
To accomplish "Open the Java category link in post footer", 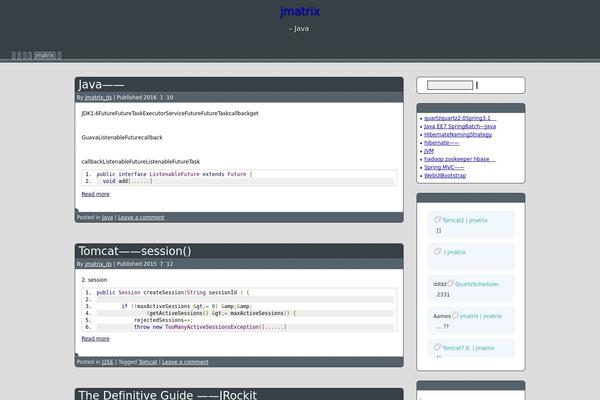I will 108,217.
